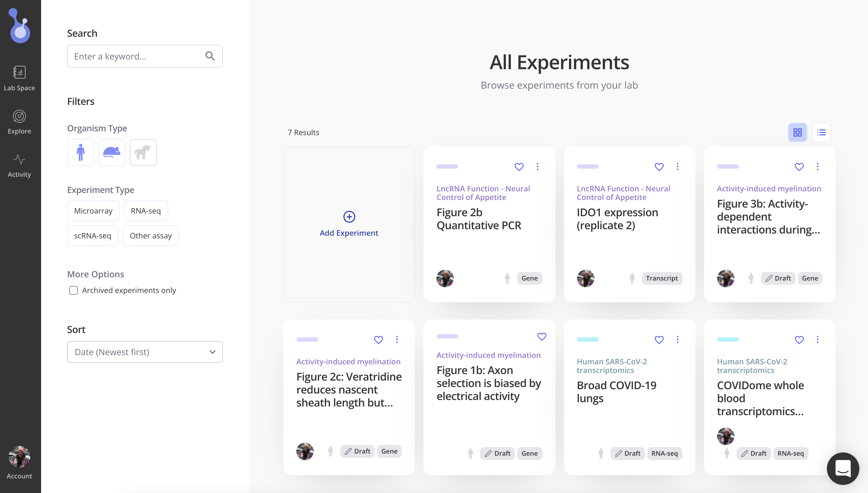Image resolution: width=868 pixels, height=493 pixels.
Task: Open Lab Space from the sidebar
Action: pos(19,78)
